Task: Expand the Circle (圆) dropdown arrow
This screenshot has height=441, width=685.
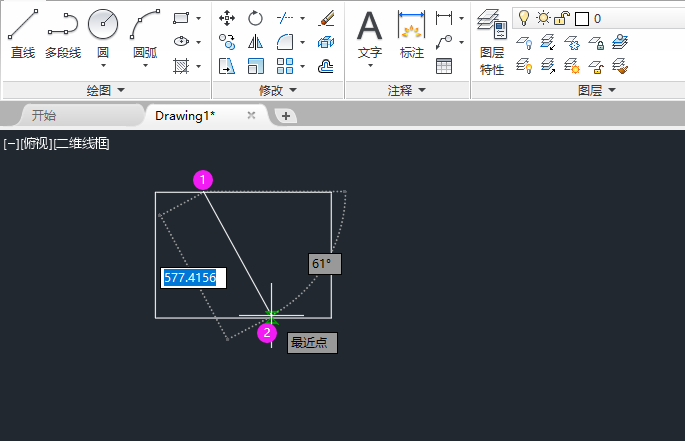Action: point(103,66)
